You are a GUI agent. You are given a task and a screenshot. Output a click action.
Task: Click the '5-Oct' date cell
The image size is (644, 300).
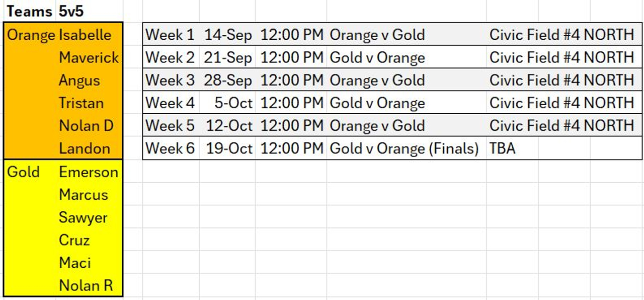pos(233,103)
